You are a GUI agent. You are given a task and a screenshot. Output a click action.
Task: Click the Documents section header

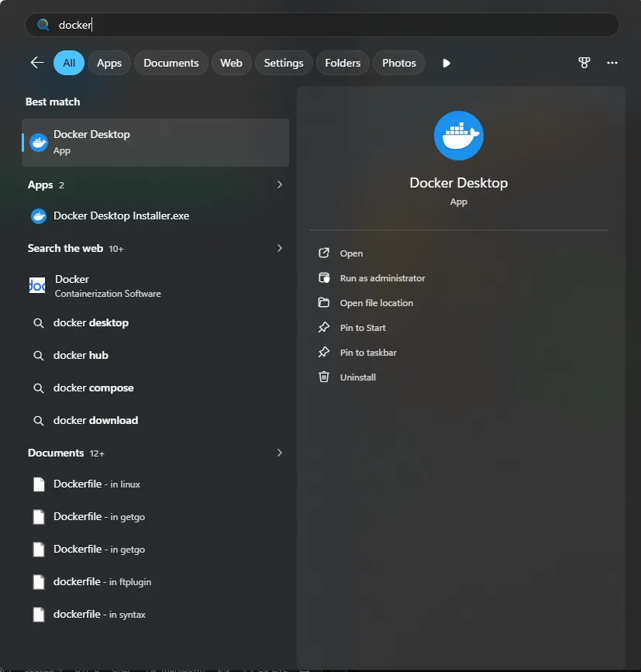(56, 453)
